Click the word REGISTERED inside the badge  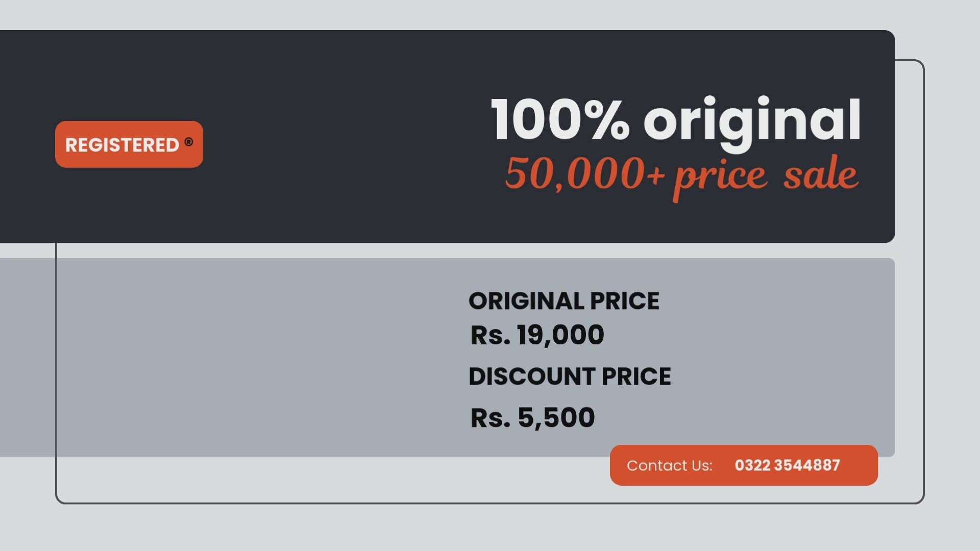tap(122, 145)
